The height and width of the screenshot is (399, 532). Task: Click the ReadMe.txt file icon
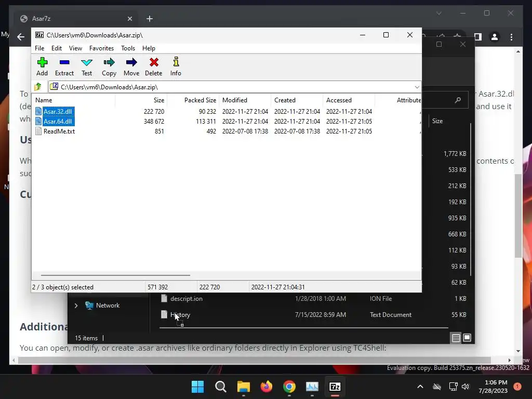pos(38,131)
